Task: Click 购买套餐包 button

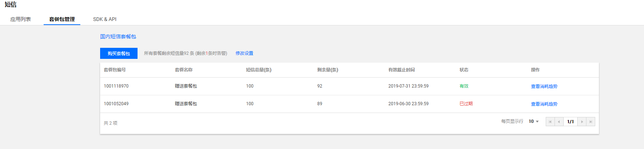Action: coord(119,53)
